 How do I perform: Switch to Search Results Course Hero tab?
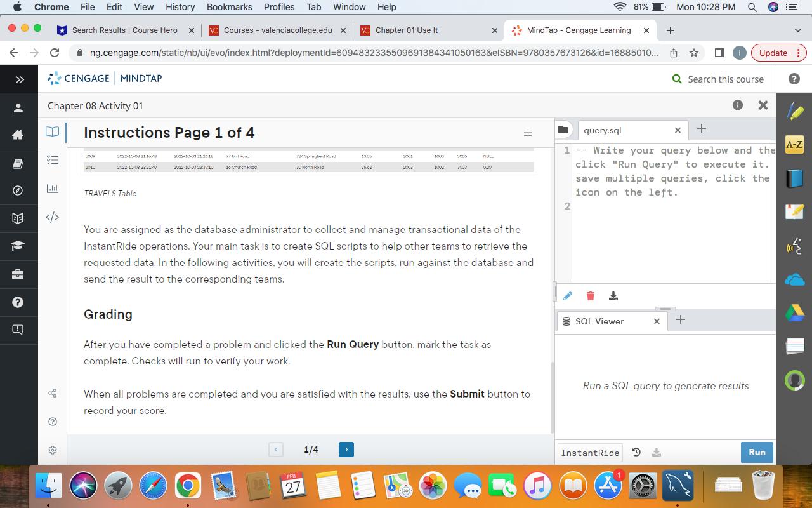pos(124,30)
